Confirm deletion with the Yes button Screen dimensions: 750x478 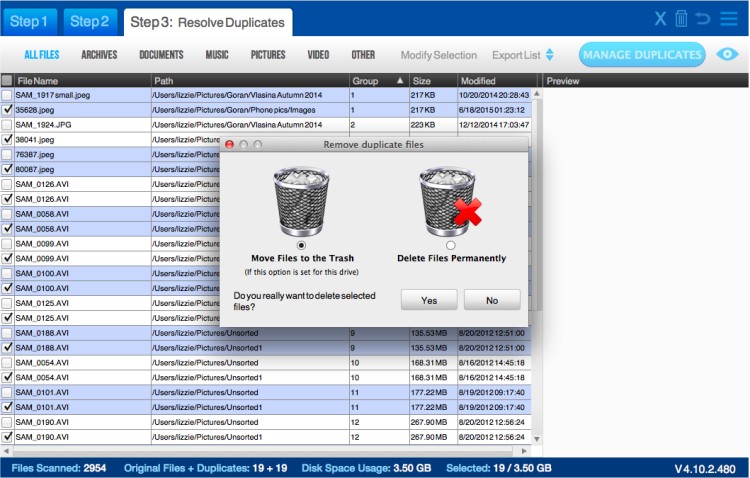429,299
